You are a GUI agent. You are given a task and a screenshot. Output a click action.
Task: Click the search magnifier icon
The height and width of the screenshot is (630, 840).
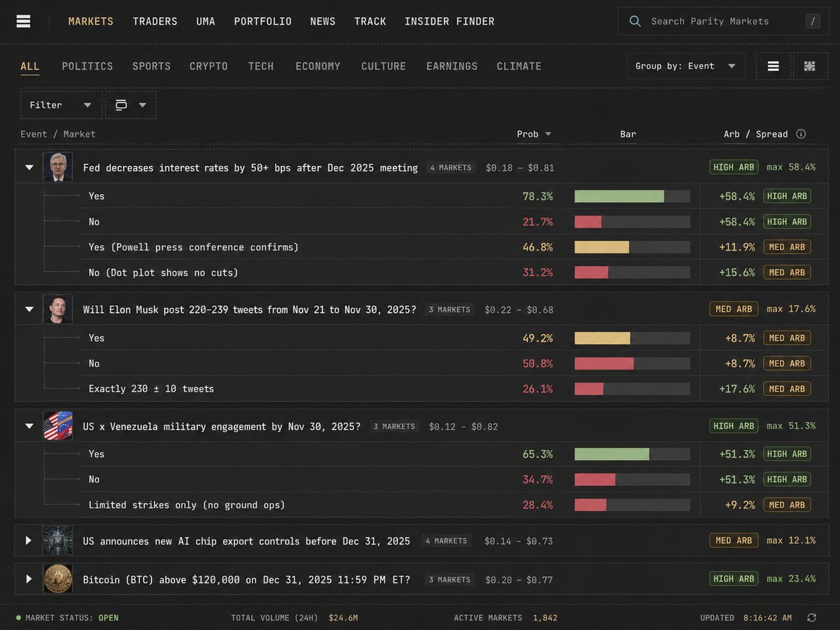[635, 21]
